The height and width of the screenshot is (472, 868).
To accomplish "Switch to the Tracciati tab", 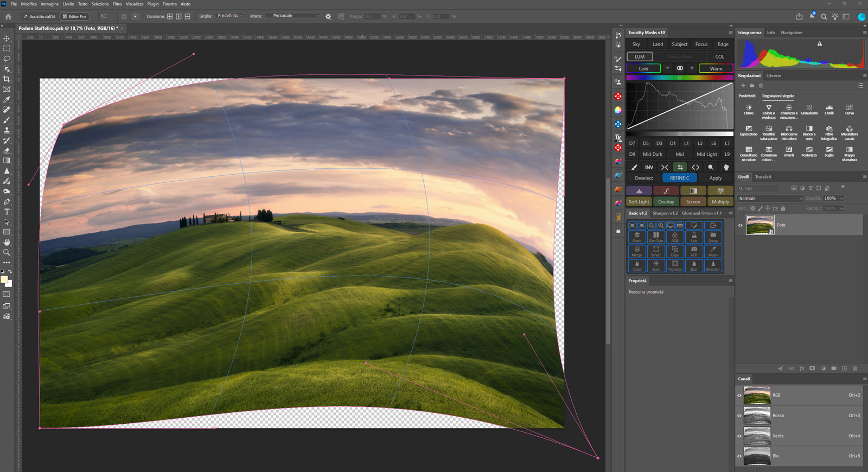I will click(763, 177).
